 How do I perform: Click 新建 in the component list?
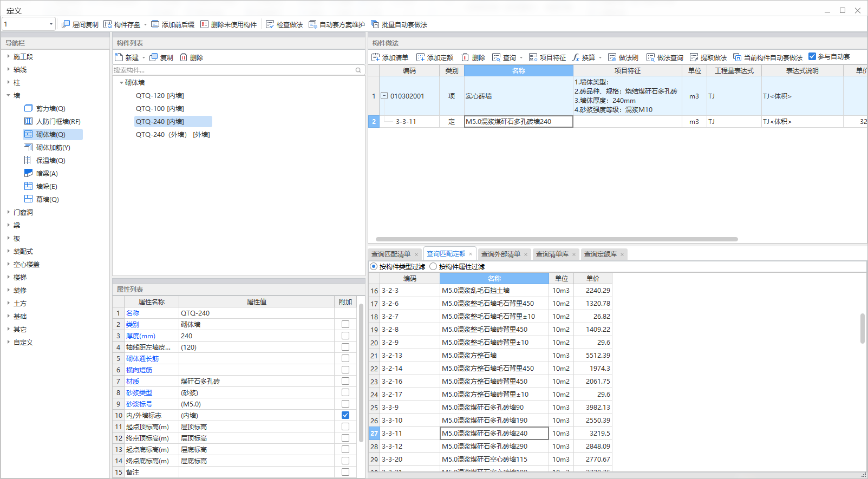tap(127, 57)
